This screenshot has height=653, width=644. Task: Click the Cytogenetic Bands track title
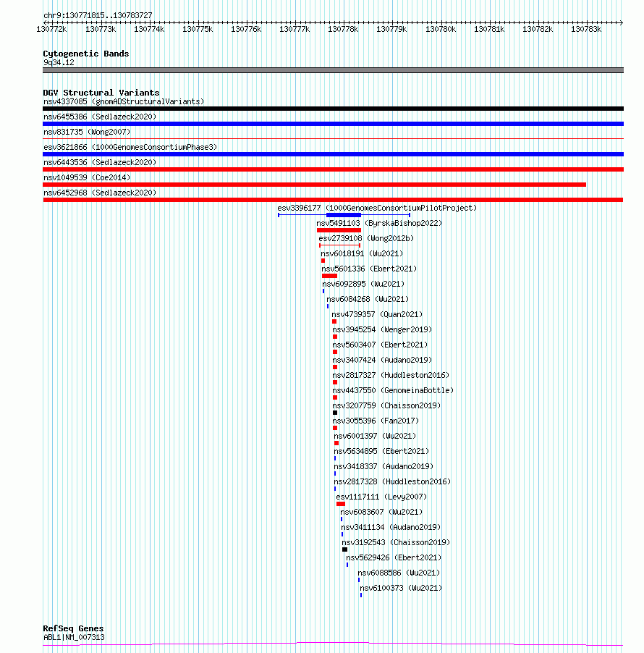[x=86, y=54]
